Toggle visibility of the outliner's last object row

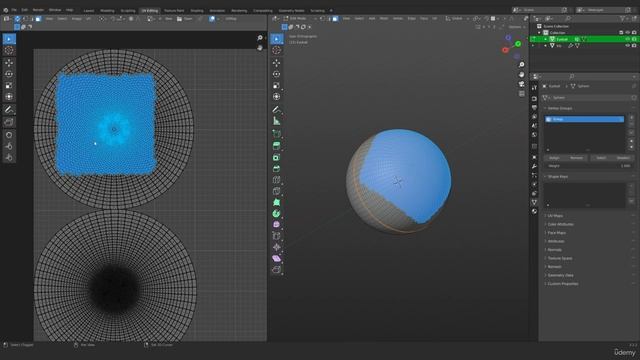[x=628, y=46]
